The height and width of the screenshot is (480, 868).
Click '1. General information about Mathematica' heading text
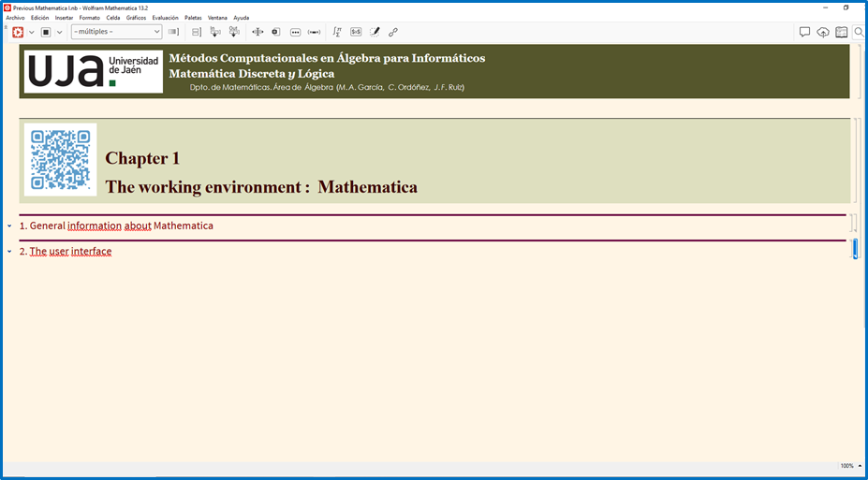coord(116,225)
